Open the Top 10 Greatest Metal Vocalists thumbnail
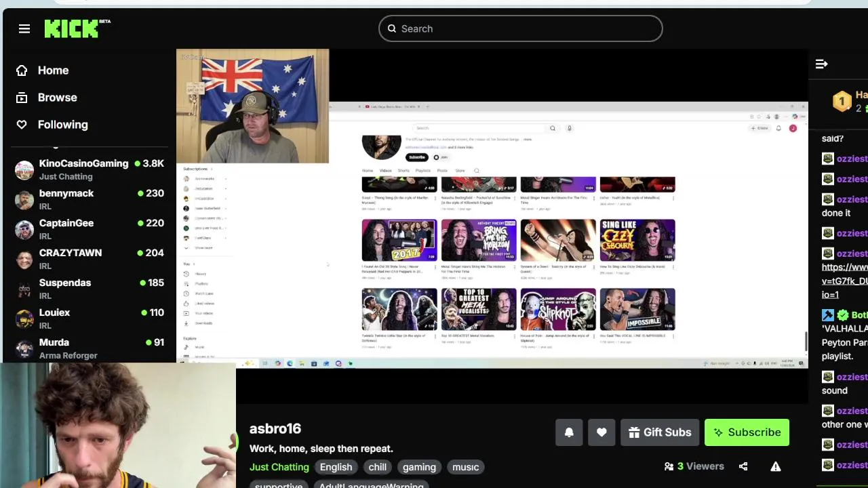 click(479, 309)
